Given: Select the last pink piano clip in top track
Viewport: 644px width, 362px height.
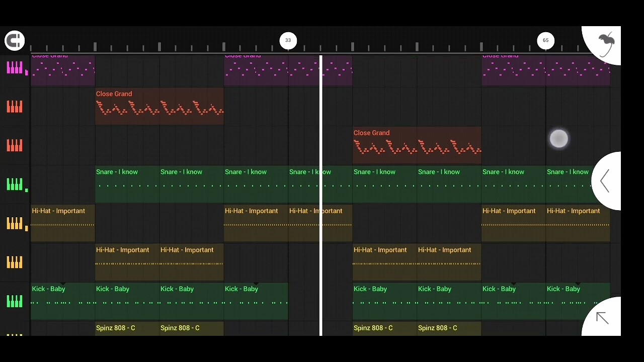Looking at the screenshot, I should point(546,70).
